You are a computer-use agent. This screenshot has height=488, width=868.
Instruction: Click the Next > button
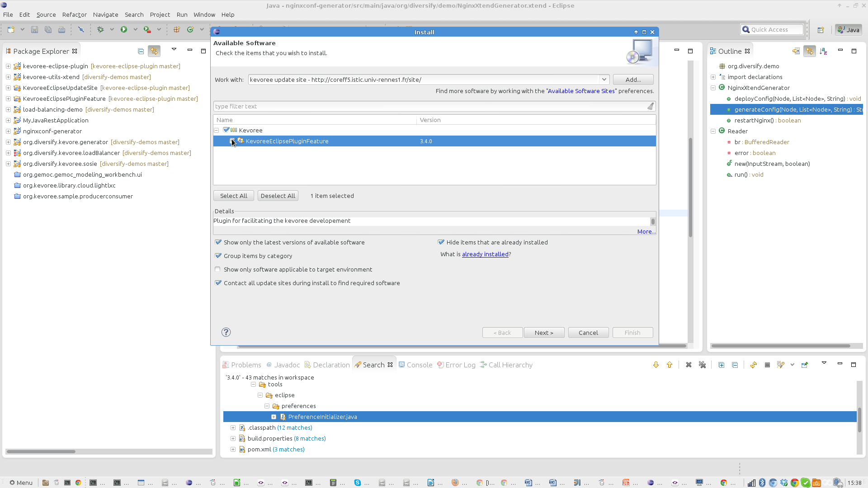click(x=544, y=333)
